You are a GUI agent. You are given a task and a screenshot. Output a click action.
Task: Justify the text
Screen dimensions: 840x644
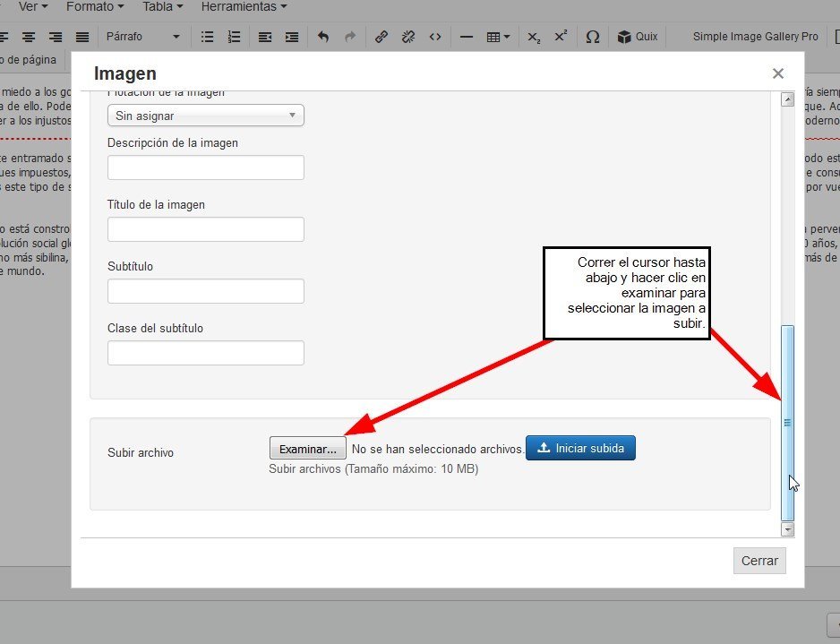82,37
